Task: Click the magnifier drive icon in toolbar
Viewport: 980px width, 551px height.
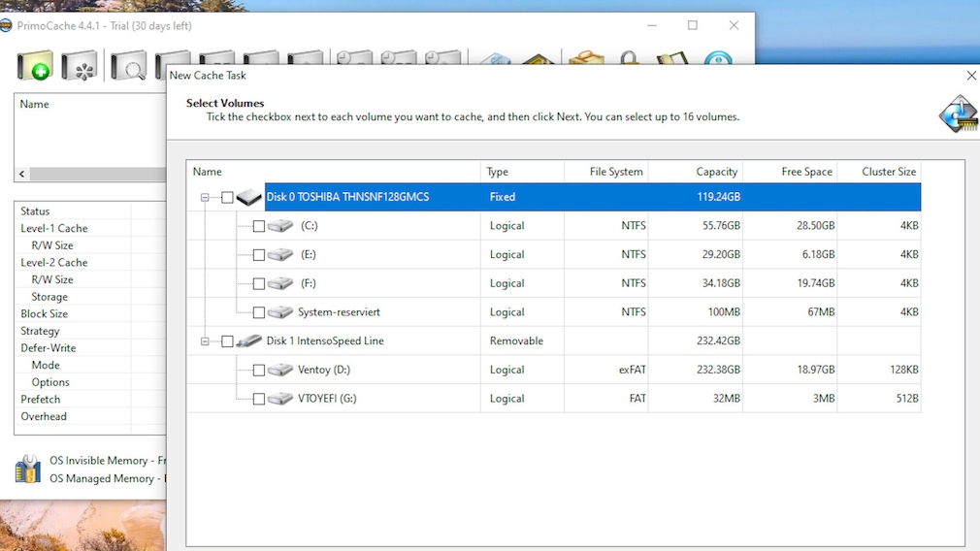Action: click(x=127, y=67)
